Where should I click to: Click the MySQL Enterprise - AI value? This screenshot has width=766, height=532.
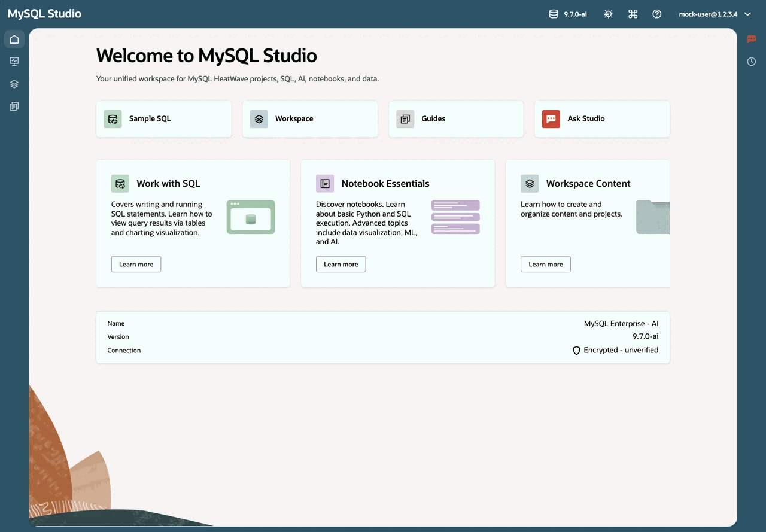point(621,323)
